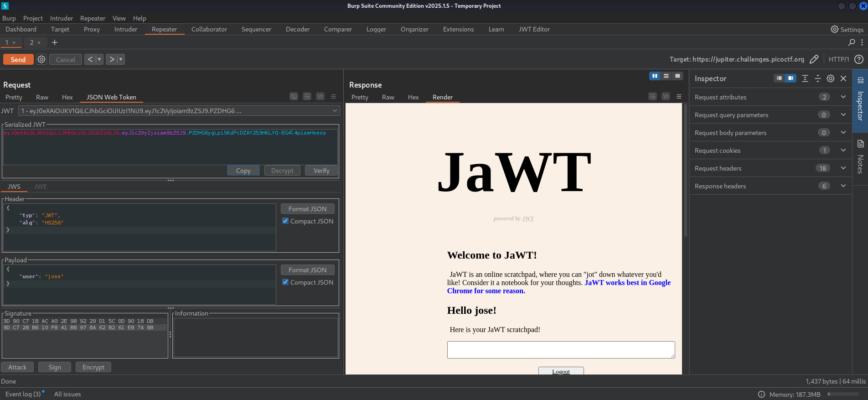Dock Inspector panel to the right

point(790,78)
